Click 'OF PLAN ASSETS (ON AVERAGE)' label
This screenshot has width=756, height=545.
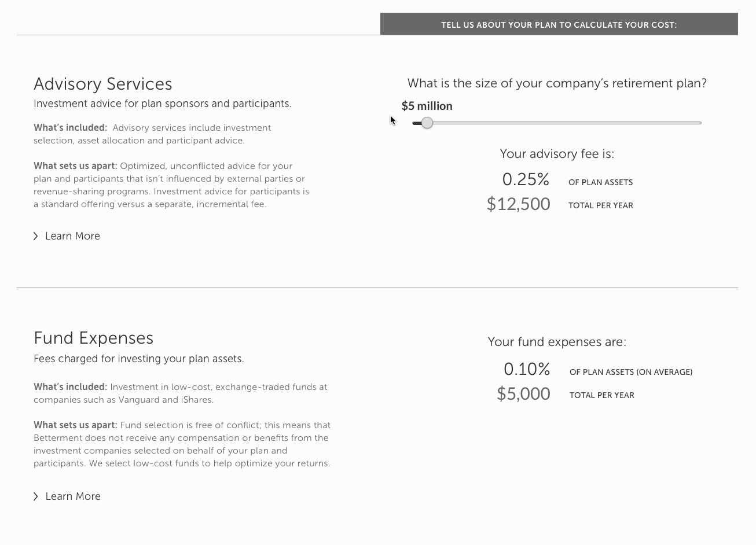631,372
